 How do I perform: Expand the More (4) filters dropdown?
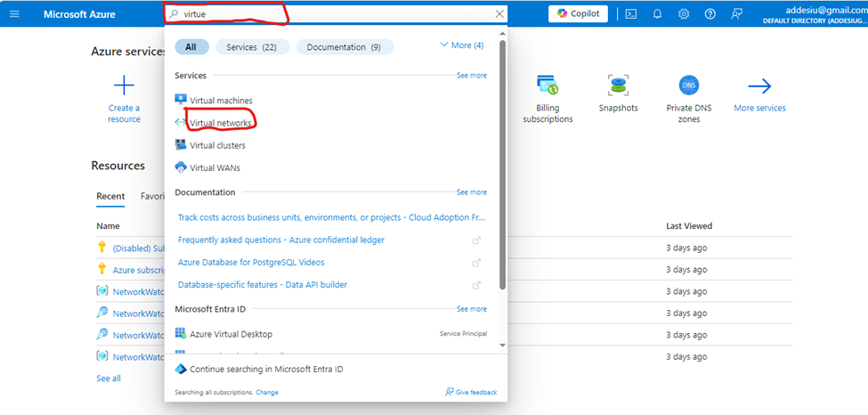pos(461,45)
